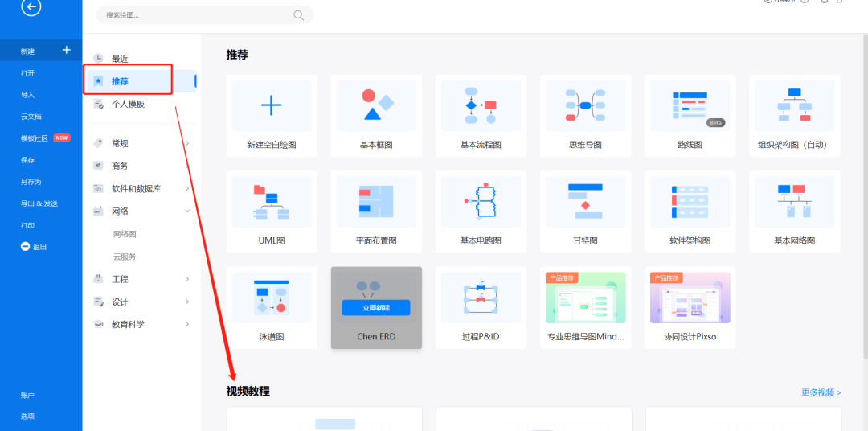The height and width of the screenshot is (431, 868).
Task: Click the star bookmark icon beside 推荐
Action: (99, 81)
